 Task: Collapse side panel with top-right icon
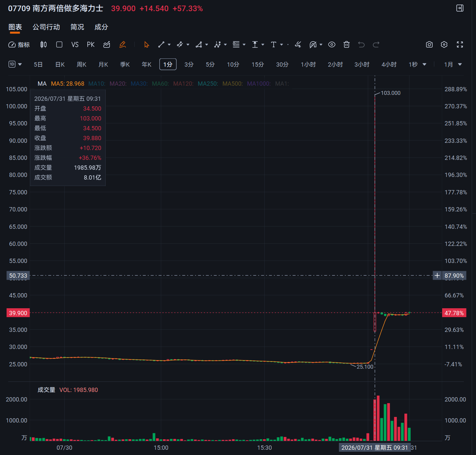pyautogui.click(x=460, y=8)
